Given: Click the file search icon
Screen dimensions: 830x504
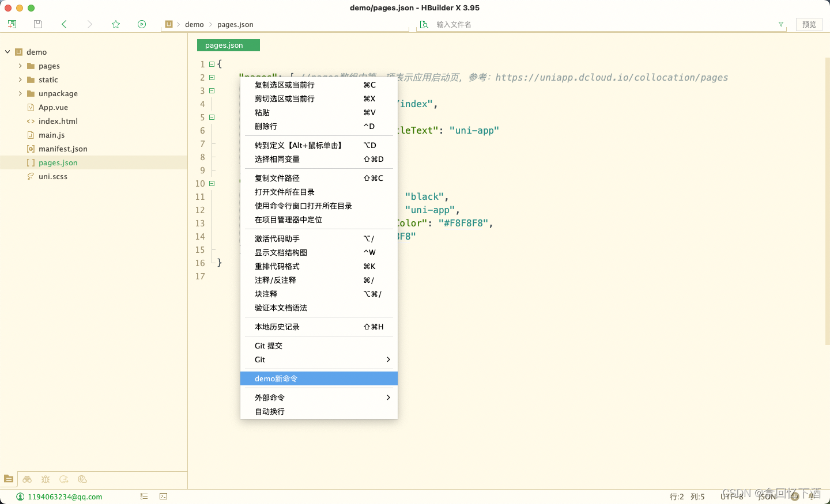Looking at the screenshot, I should (x=424, y=24).
